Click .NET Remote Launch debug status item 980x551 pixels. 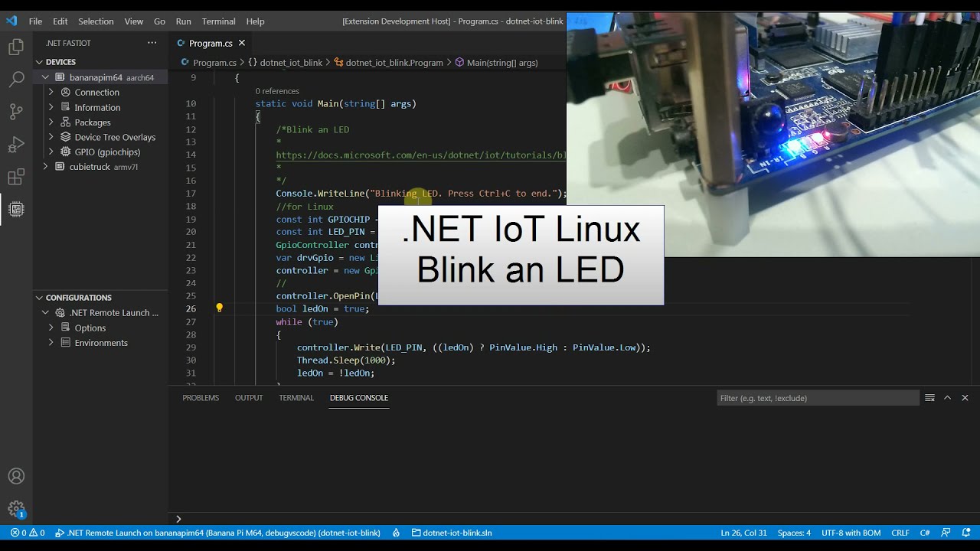217,533
